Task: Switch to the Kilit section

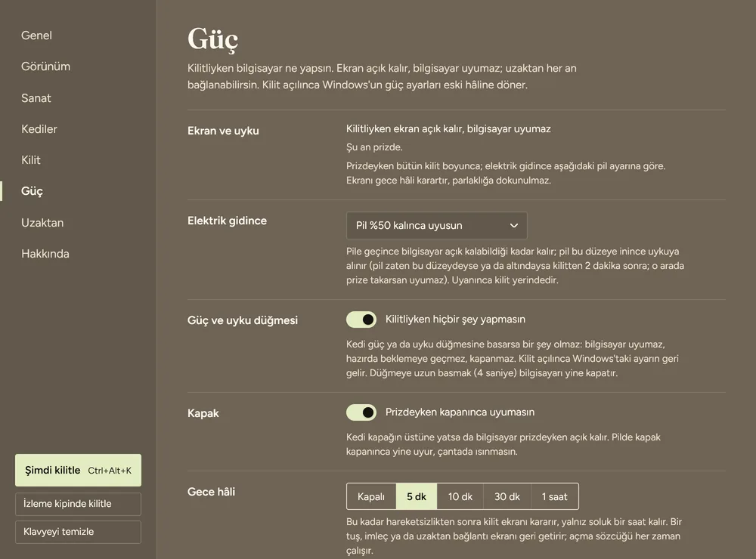Action: click(31, 160)
